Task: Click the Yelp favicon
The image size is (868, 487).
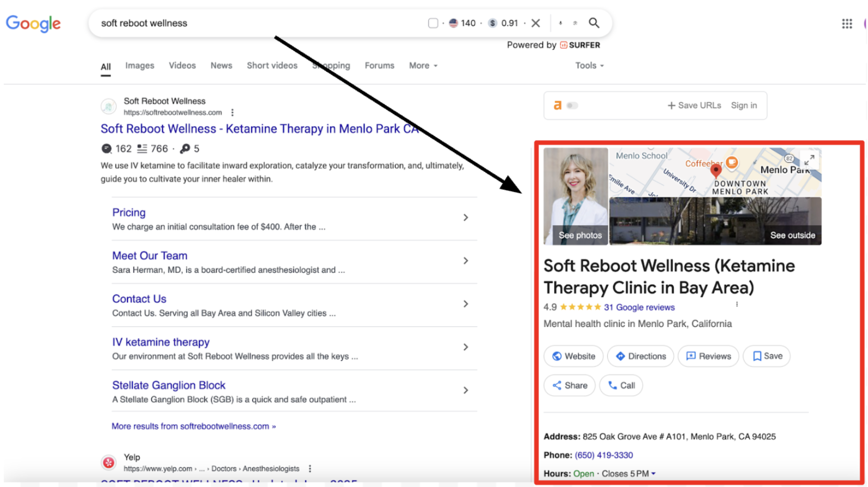Action: point(109,463)
